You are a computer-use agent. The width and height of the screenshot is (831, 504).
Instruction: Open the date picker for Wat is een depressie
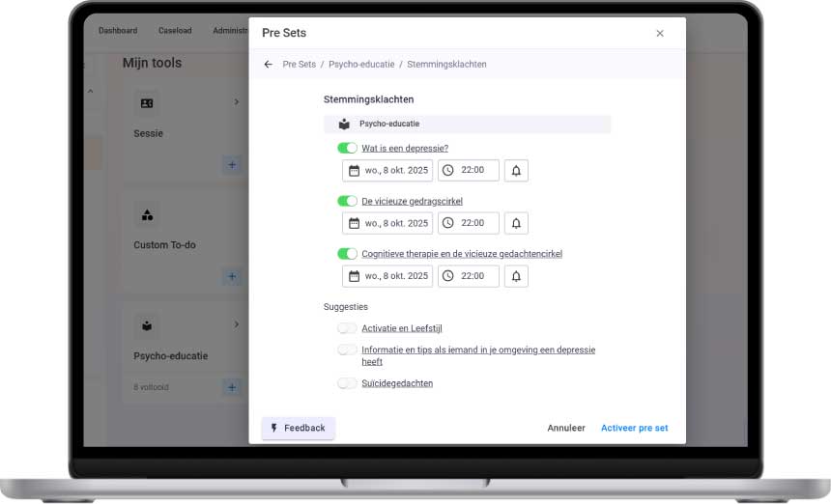(387, 171)
